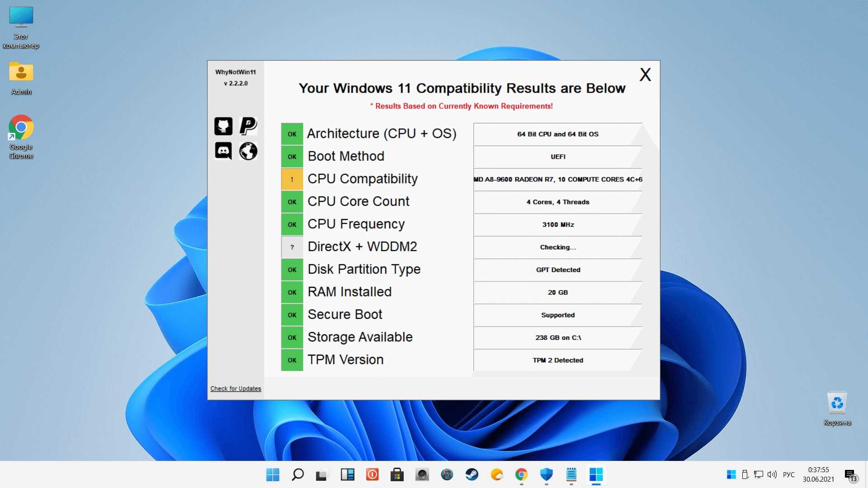
Task: Click the Check for Updates link
Action: point(236,389)
